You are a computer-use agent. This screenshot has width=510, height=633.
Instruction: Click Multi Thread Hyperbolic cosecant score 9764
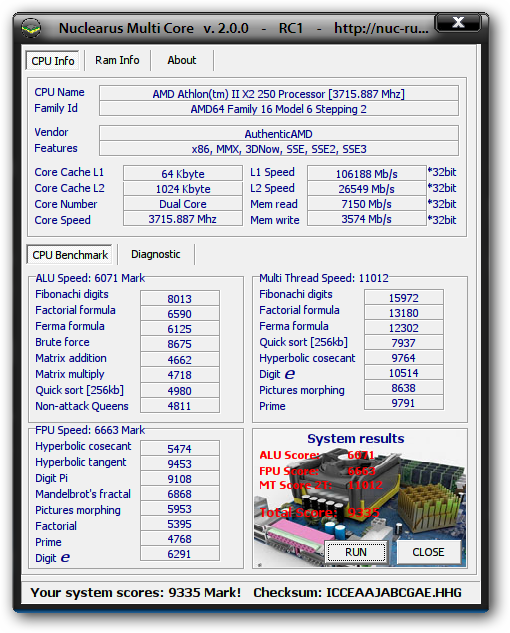pyautogui.click(x=403, y=357)
